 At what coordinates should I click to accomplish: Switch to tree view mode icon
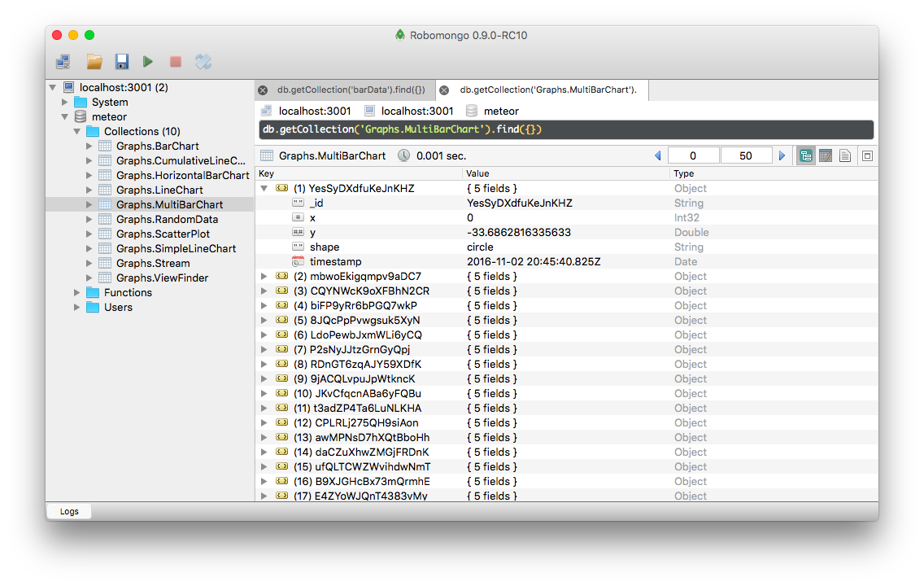coord(805,155)
